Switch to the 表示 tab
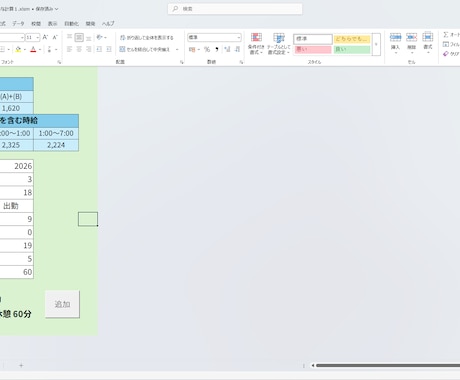460x380 pixels. (52, 23)
